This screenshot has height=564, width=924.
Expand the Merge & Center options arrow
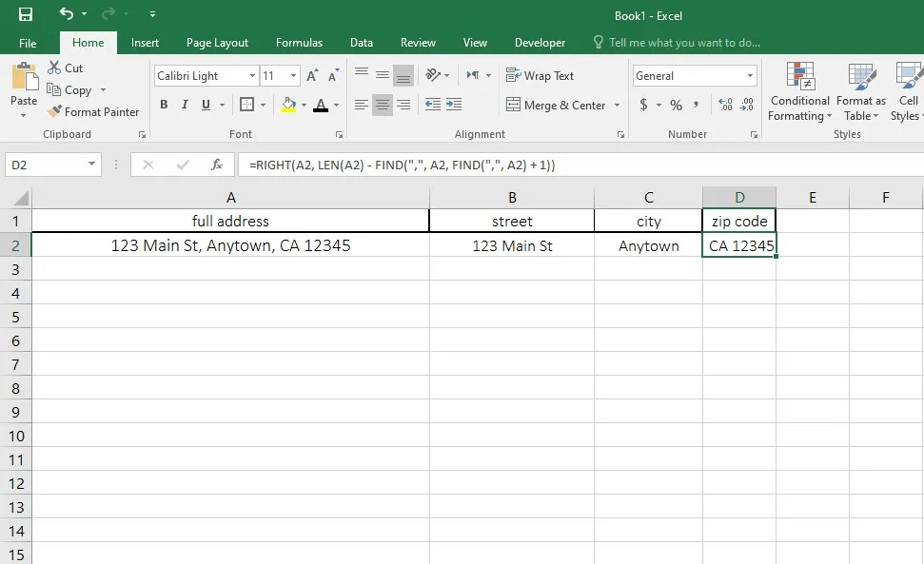click(x=617, y=105)
